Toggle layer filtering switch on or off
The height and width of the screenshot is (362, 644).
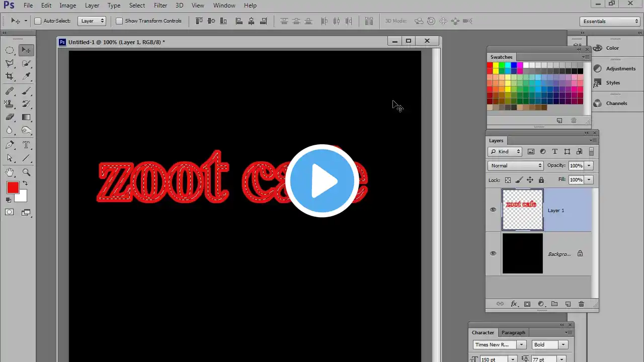coord(591,151)
